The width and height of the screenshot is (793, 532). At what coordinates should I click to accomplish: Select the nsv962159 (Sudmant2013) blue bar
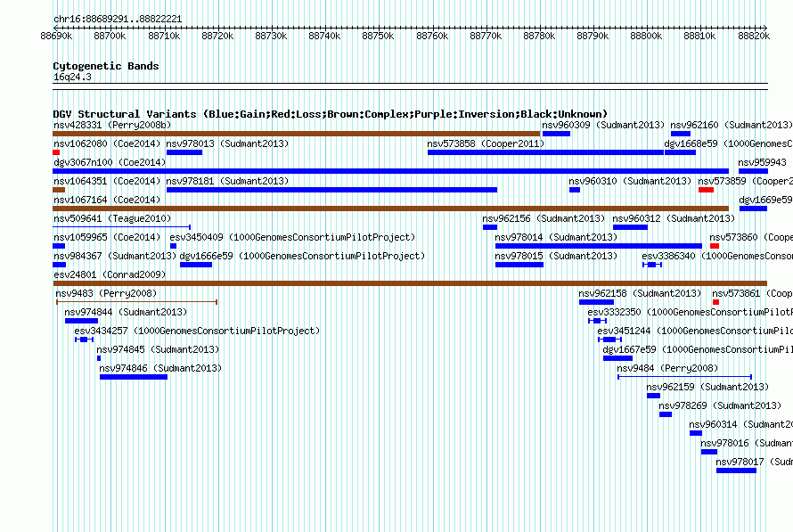tap(653, 396)
